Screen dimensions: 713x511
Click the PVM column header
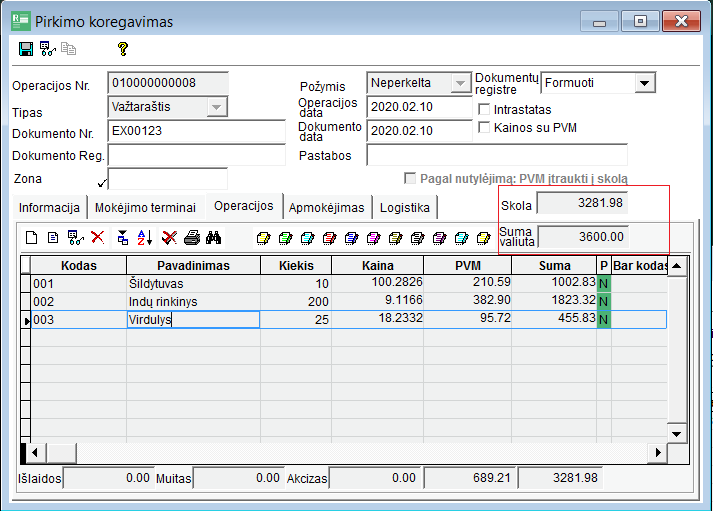pos(467,266)
